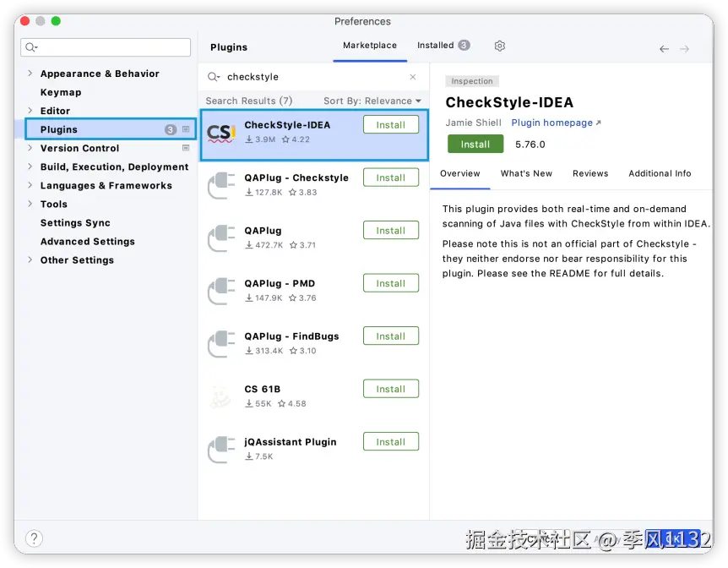Screen dimensions: 728x568
Task: Open the Reviews tab
Action: [x=590, y=173]
